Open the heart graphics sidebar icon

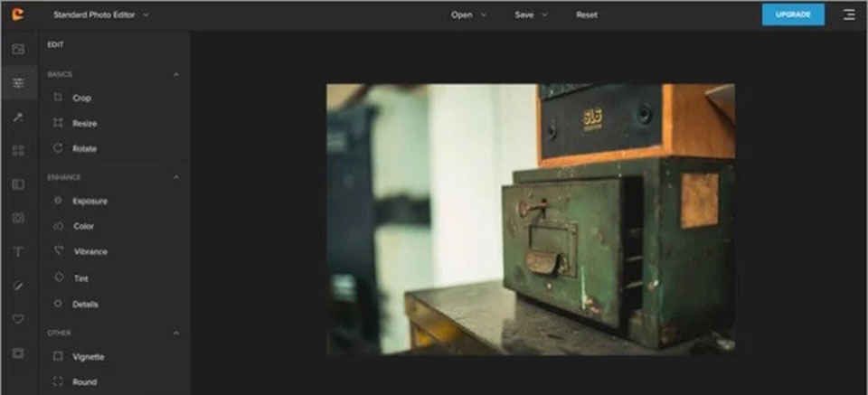click(18, 319)
